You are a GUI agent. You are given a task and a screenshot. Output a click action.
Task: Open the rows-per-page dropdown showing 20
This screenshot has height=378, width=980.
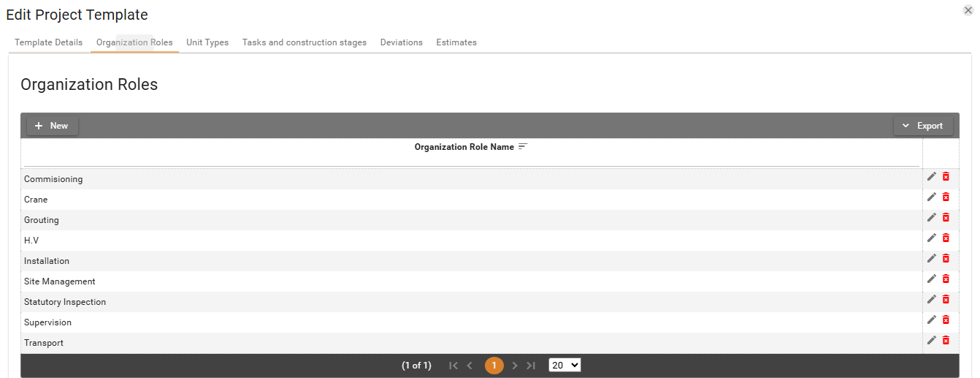point(564,365)
